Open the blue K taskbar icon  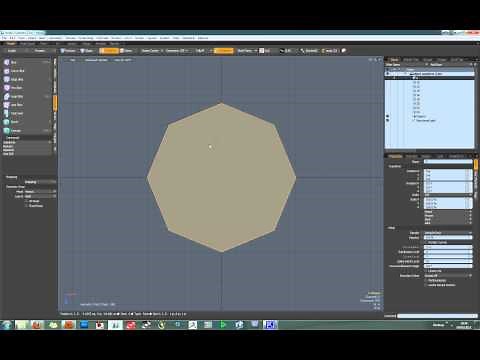pyautogui.click(x=270, y=324)
